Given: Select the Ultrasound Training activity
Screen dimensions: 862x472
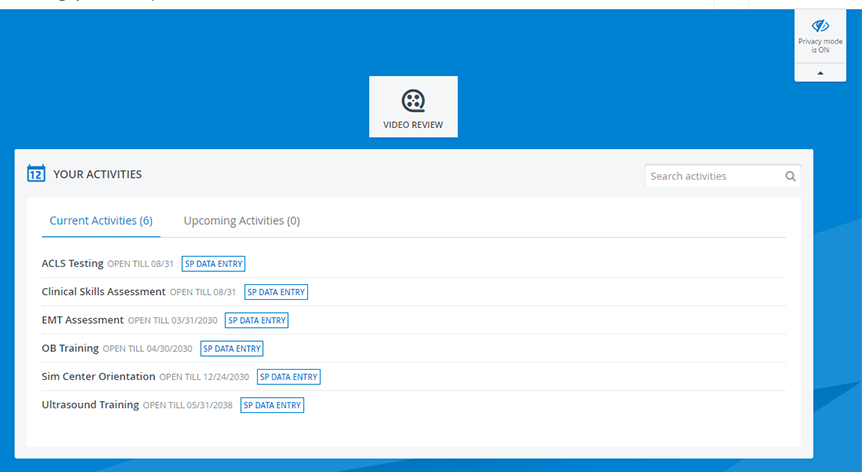Looking at the screenshot, I should [90, 405].
